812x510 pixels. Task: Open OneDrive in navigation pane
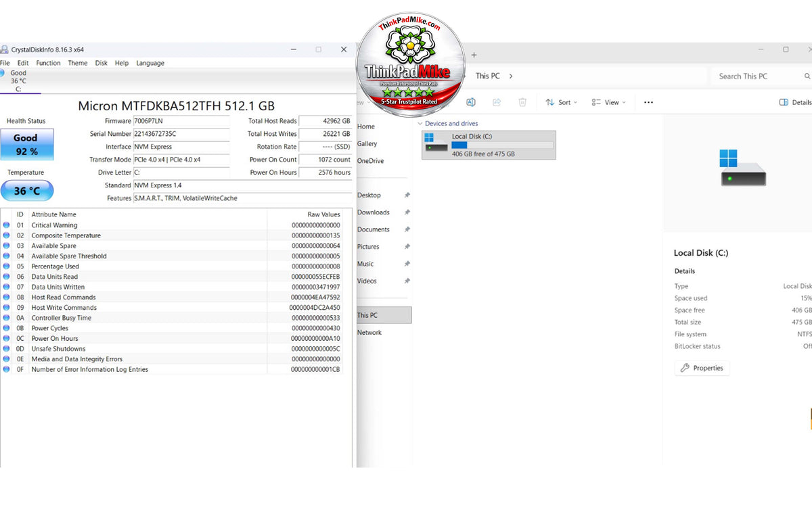tap(370, 161)
